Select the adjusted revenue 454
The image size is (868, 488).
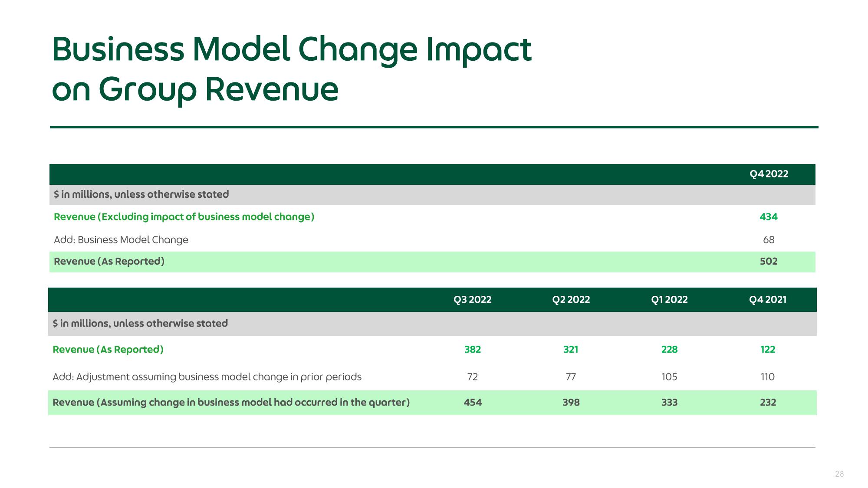pyautogui.click(x=473, y=403)
